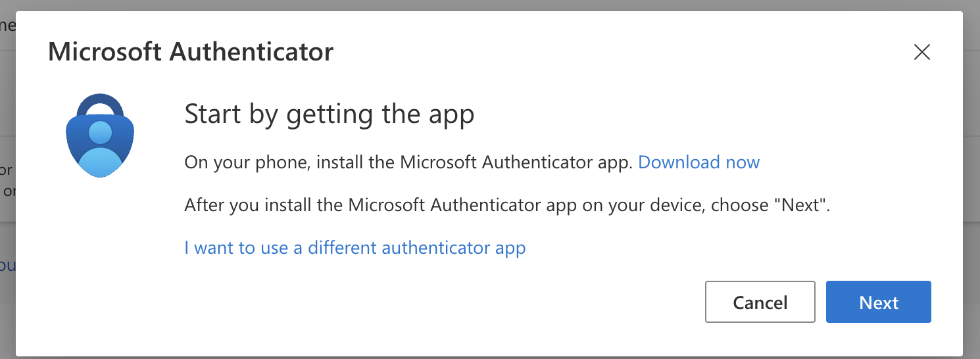Click the Start by getting the app heading
This screenshot has height=359, width=980.
(329, 114)
